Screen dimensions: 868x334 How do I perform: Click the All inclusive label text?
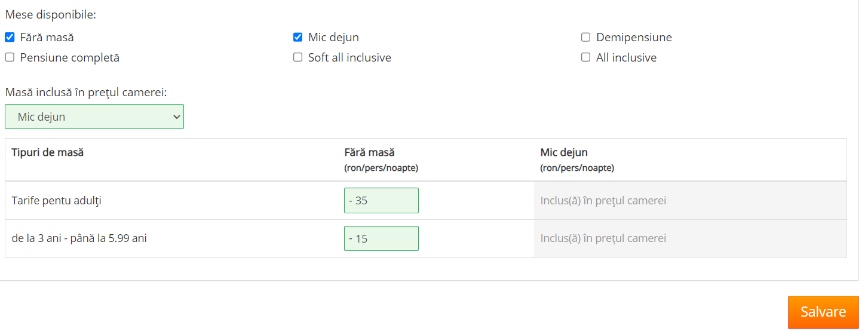click(626, 57)
